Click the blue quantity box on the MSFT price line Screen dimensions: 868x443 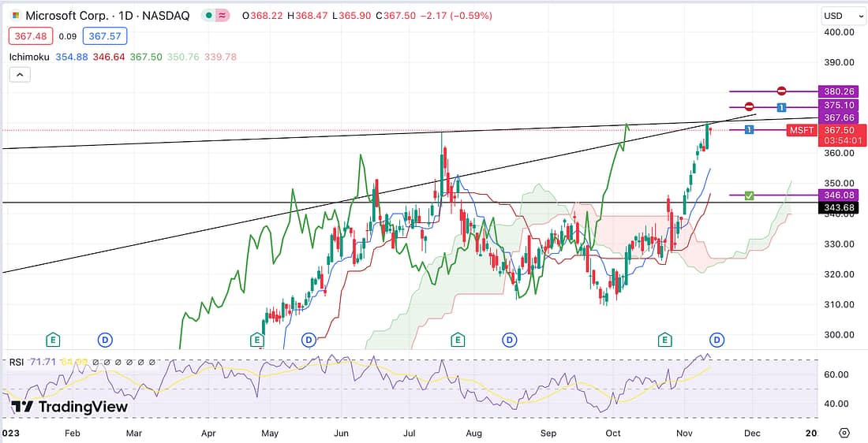(749, 129)
